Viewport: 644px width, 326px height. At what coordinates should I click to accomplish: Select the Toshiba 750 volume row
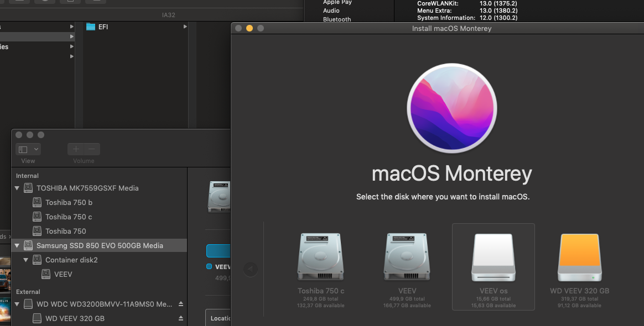point(99,232)
